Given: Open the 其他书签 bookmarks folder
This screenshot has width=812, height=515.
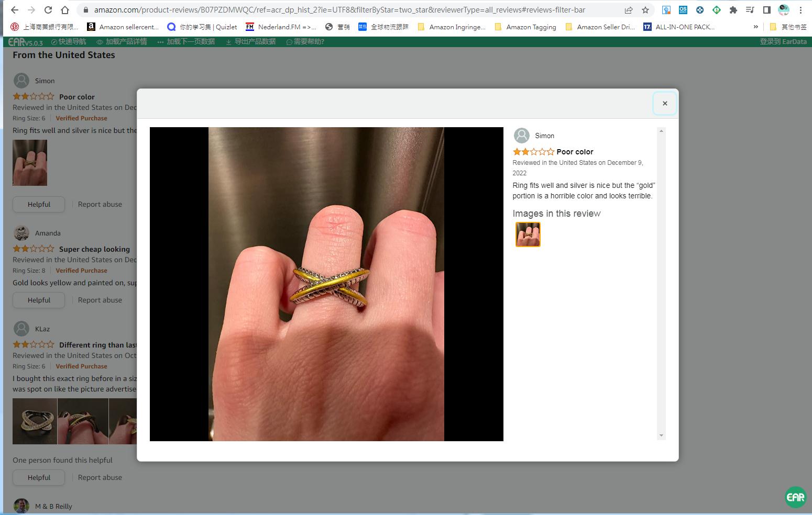Looking at the screenshot, I should tap(787, 27).
